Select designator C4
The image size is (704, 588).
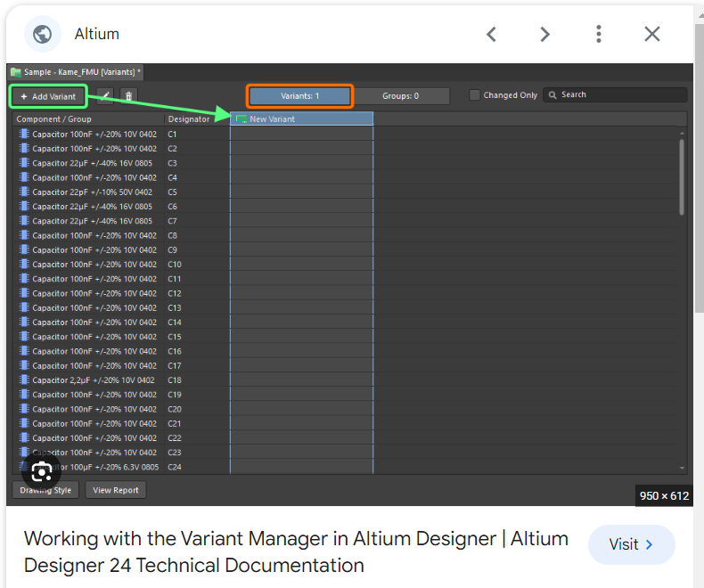(x=172, y=178)
